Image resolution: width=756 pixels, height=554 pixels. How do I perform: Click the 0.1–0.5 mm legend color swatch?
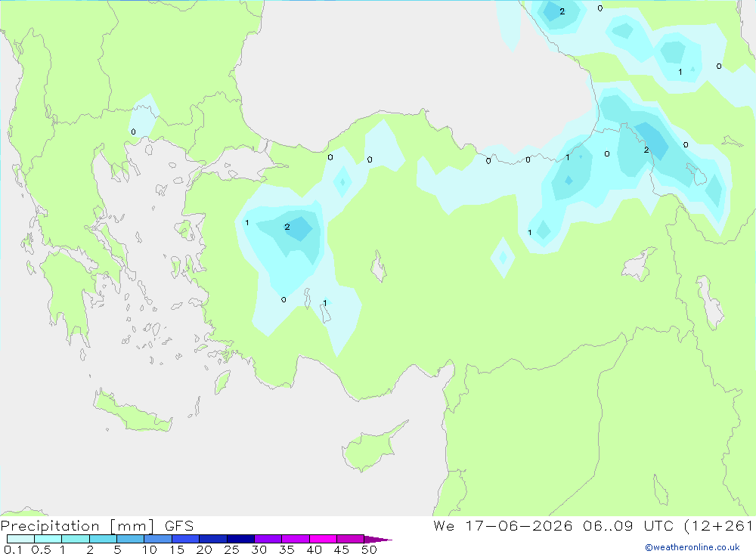pos(20,539)
